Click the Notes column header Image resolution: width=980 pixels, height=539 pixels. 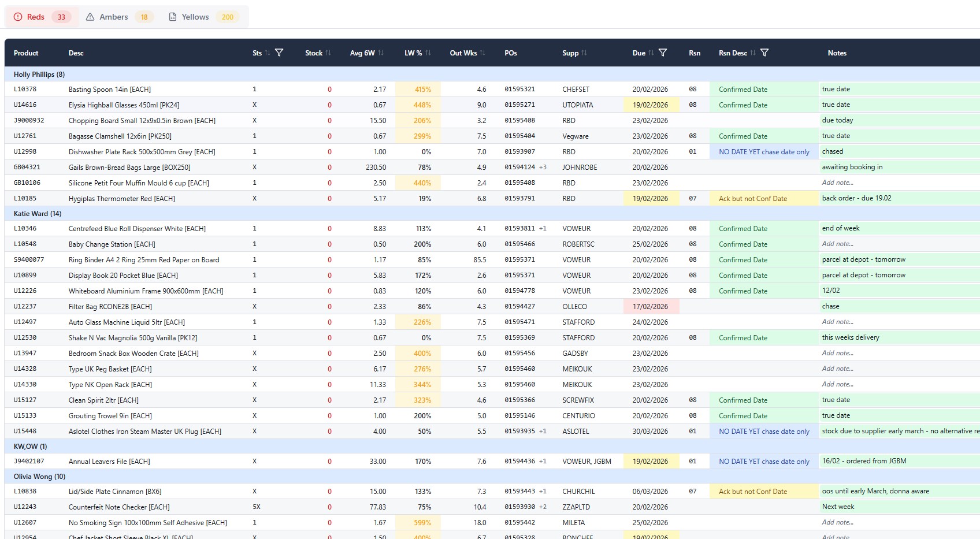[837, 53]
